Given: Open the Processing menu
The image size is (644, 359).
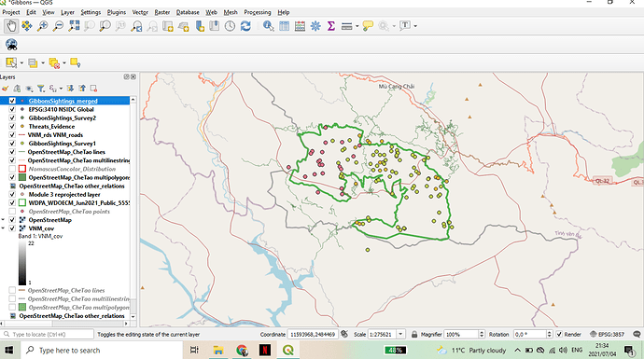Looking at the screenshot, I should (257, 12).
